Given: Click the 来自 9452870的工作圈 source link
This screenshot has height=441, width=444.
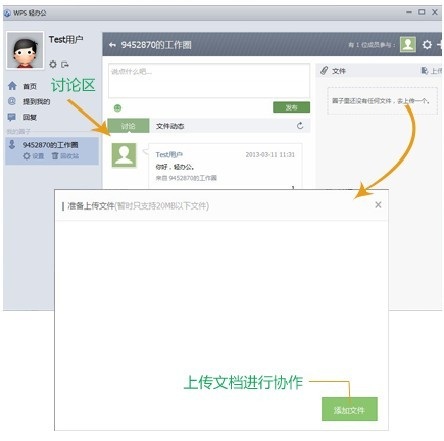Looking at the screenshot, I should (186, 178).
